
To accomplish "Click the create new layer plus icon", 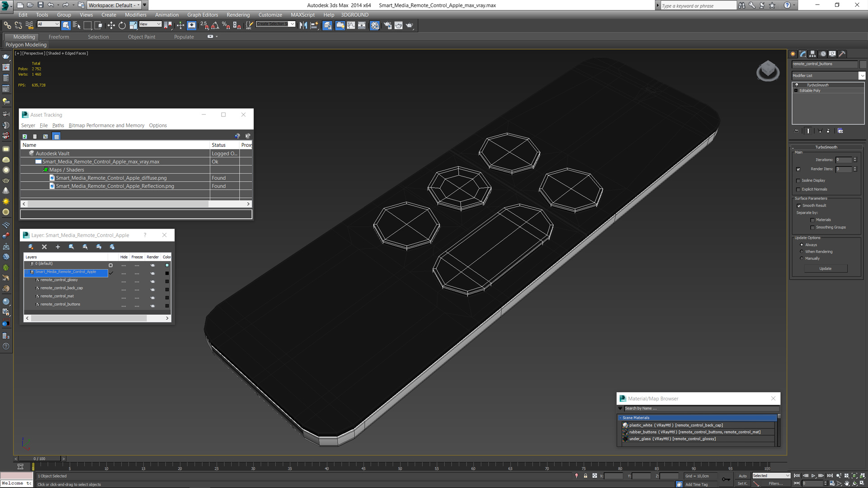I will (x=58, y=247).
